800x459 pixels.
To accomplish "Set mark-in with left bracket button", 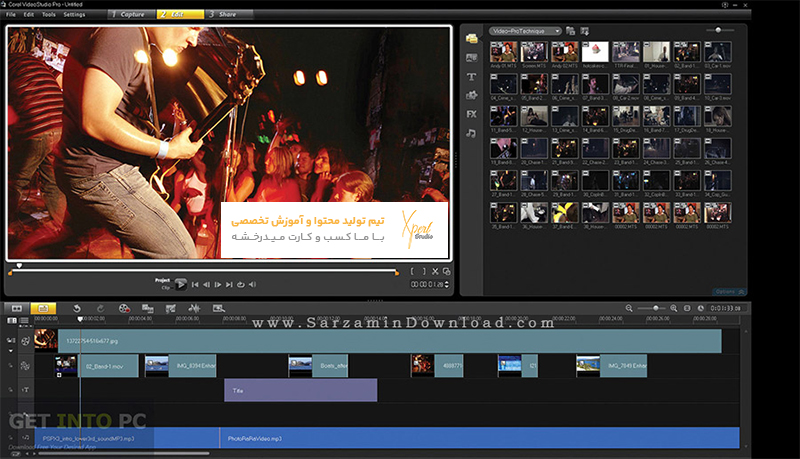I will tap(412, 271).
